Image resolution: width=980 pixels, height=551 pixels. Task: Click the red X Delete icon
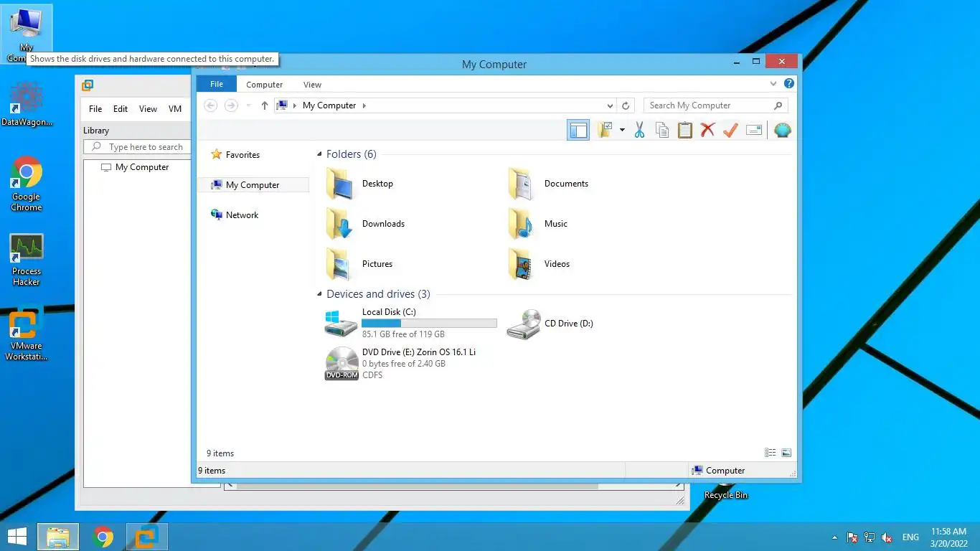click(708, 130)
